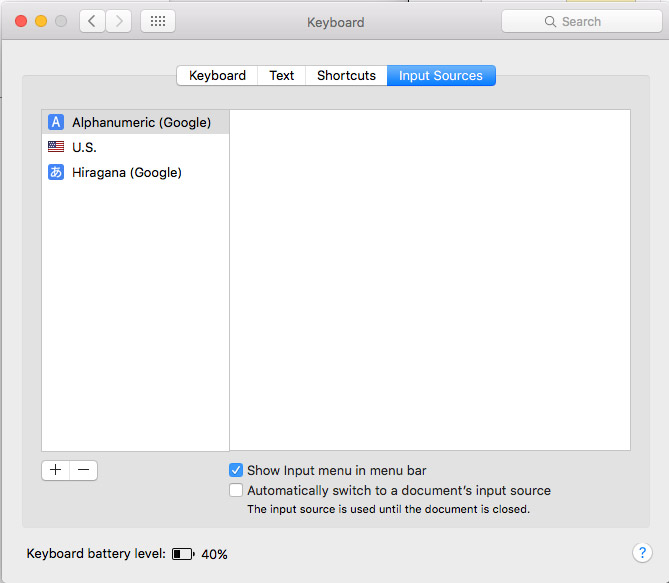This screenshot has width=669, height=583.
Task: Uncheck Show Input menu in menu bar
Action: coord(236,470)
